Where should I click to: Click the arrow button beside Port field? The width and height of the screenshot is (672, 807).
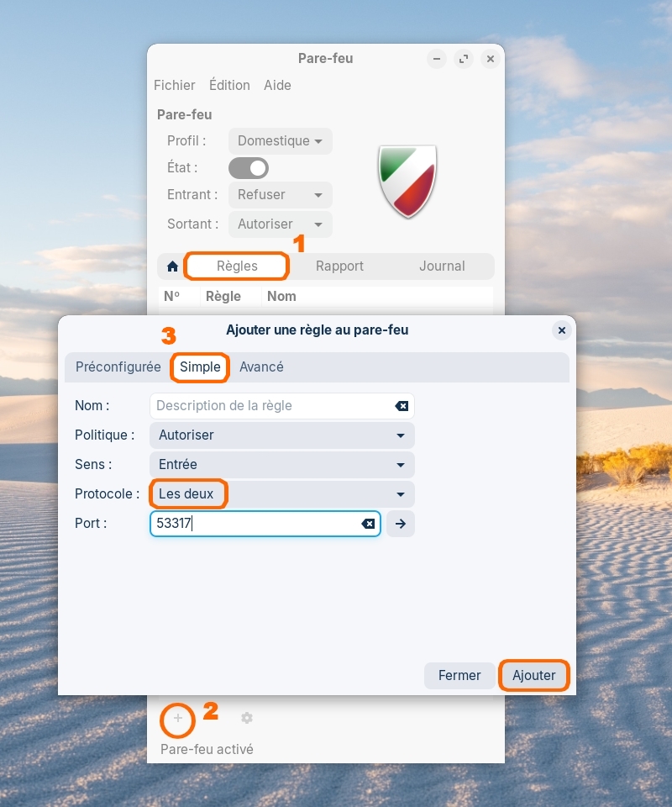point(401,524)
